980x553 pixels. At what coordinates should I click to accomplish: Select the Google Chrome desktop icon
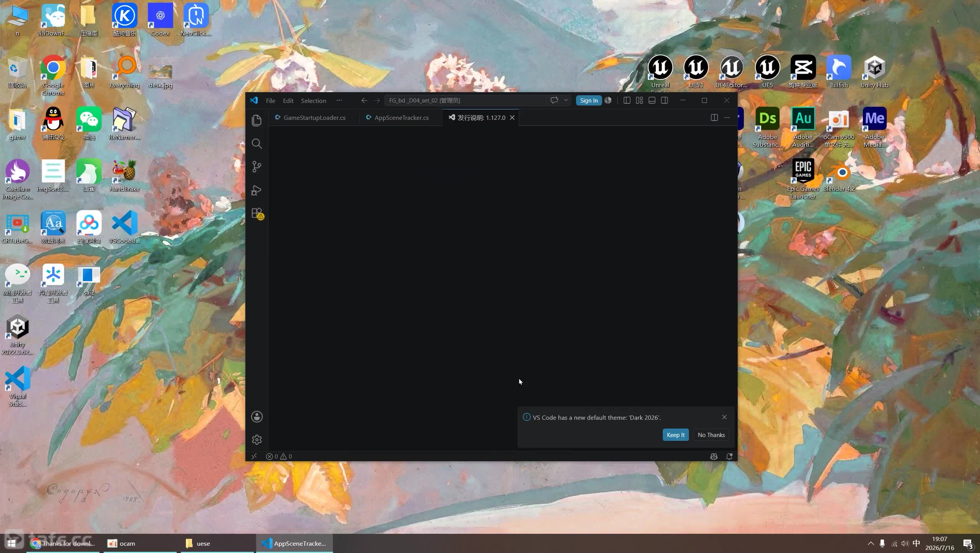click(x=53, y=75)
